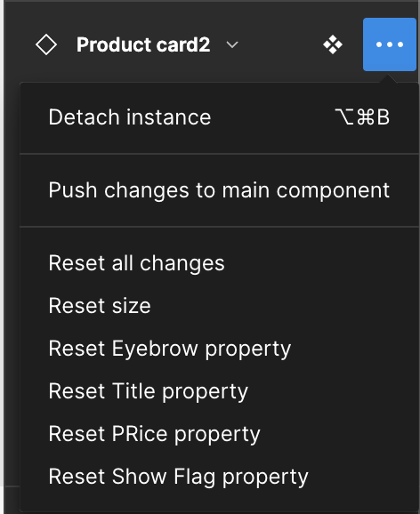This screenshot has width=420, height=514.
Task: Click the word Flag in the last entry
Action: click(x=194, y=478)
